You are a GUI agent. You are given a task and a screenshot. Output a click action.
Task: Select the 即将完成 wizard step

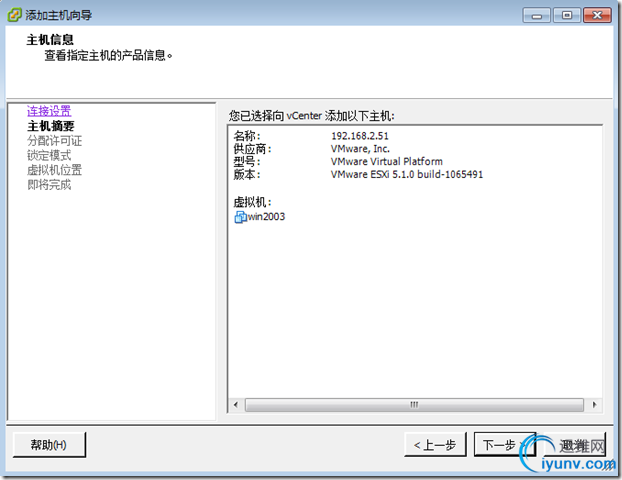click(x=49, y=185)
